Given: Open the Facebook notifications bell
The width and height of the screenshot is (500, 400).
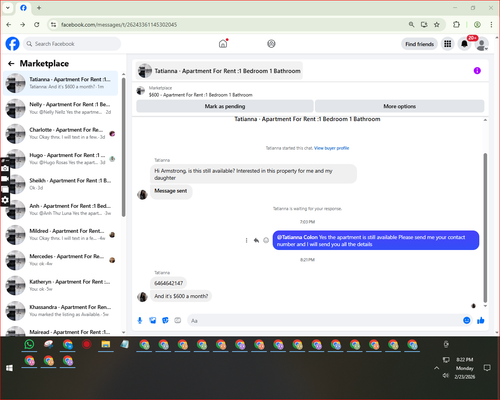Looking at the screenshot, I should (464, 44).
